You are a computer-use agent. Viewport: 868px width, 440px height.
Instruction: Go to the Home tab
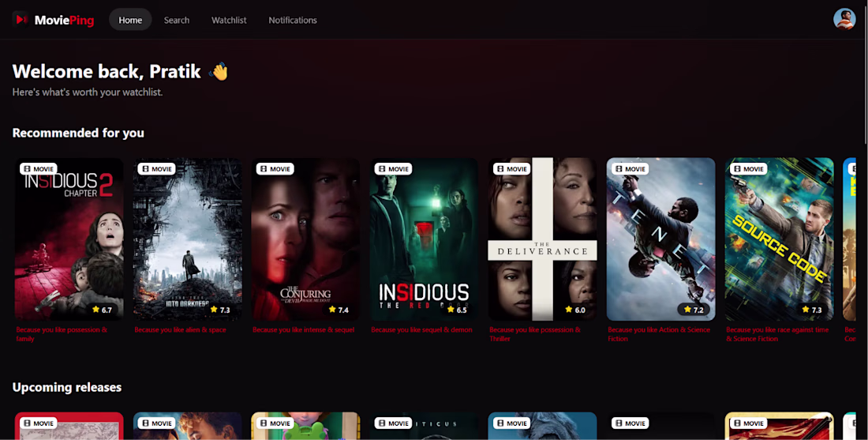click(130, 20)
